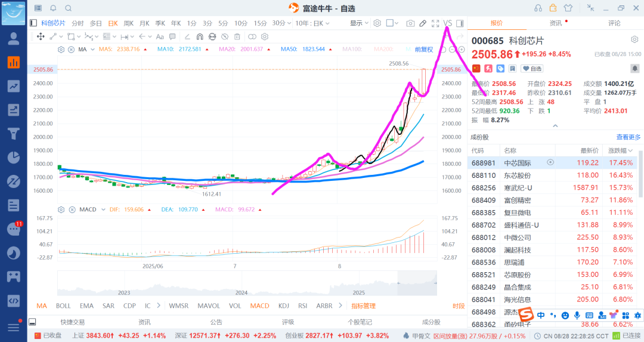Open the game controller sidebar icon
Screen dimensions: 644x342
click(14, 276)
